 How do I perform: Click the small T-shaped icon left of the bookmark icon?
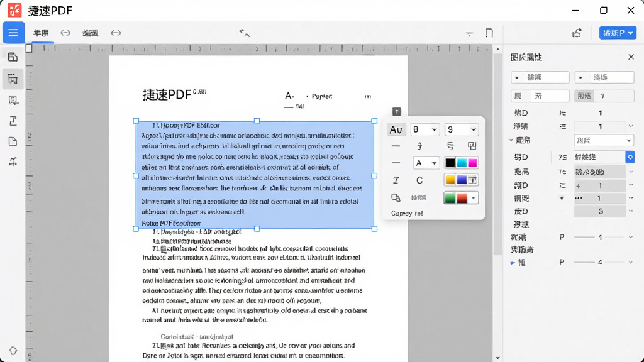coord(469,34)
